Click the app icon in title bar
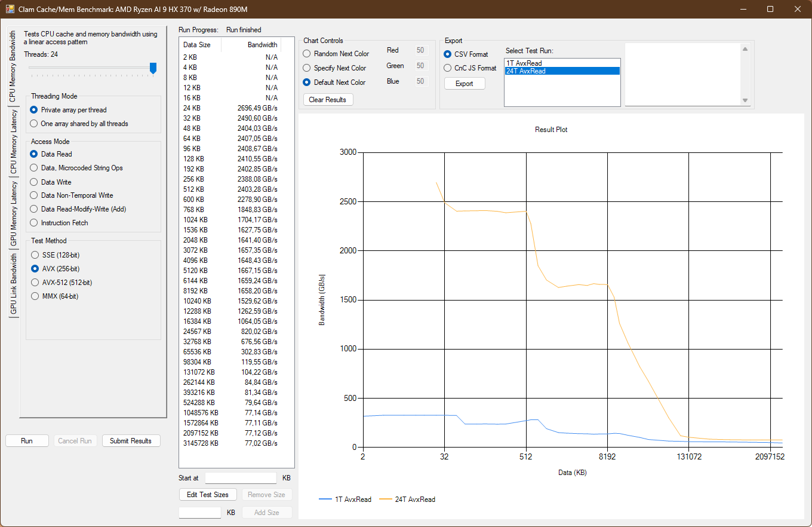812x527 pixels. pos(10,10)
